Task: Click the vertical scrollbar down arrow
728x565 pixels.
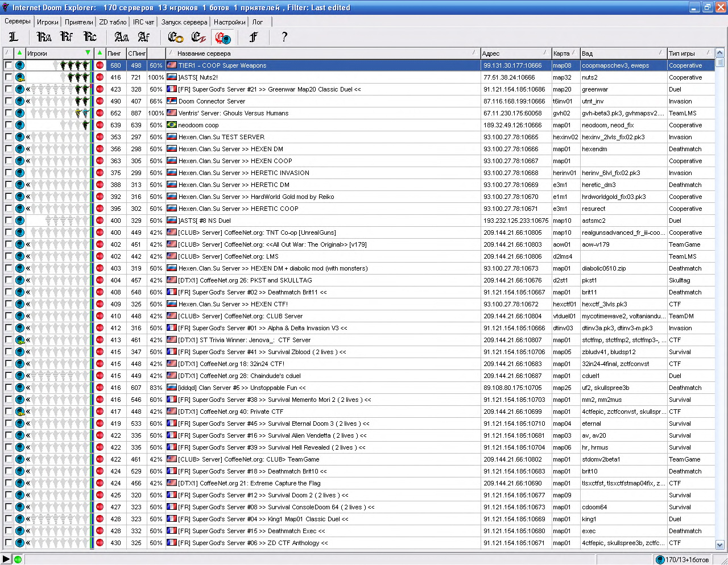Action: click(x=719, y=544)
